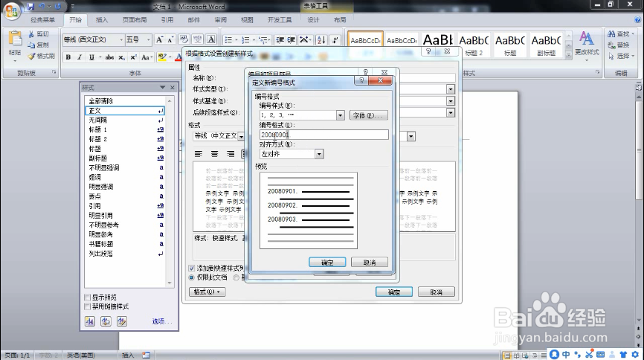This screenshot has height=360, width=644.
Task: Open the 样式基准 dropdown arrow in style dialog
Action: pyautogui.click(x=451, y=100)
